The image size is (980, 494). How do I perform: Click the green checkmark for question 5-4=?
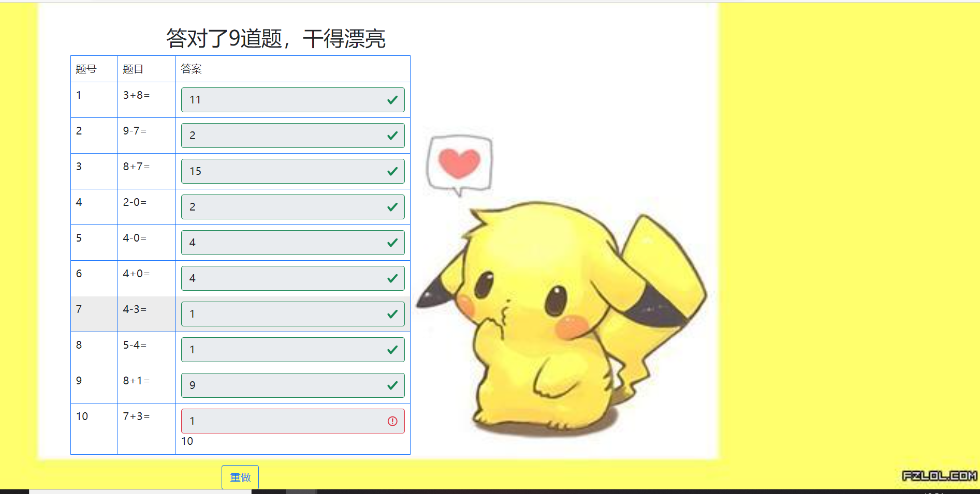392,350
